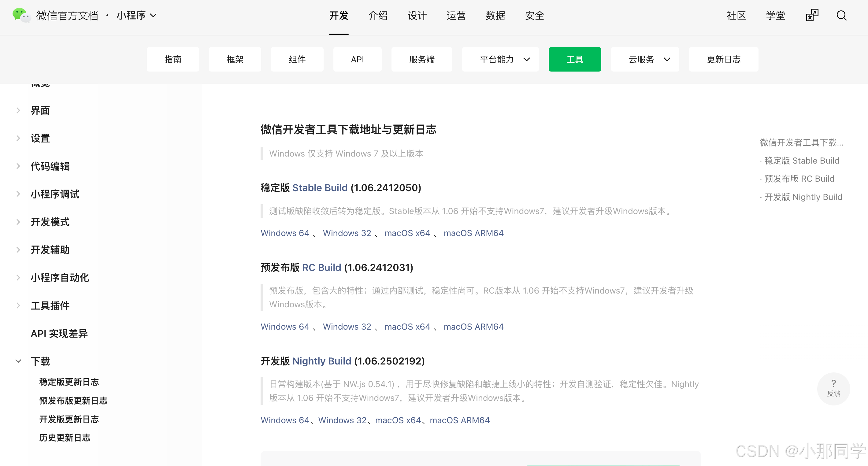Download Nightly Build Windows 32
This screenshot has height=466, width=868.
coord(342,420)
